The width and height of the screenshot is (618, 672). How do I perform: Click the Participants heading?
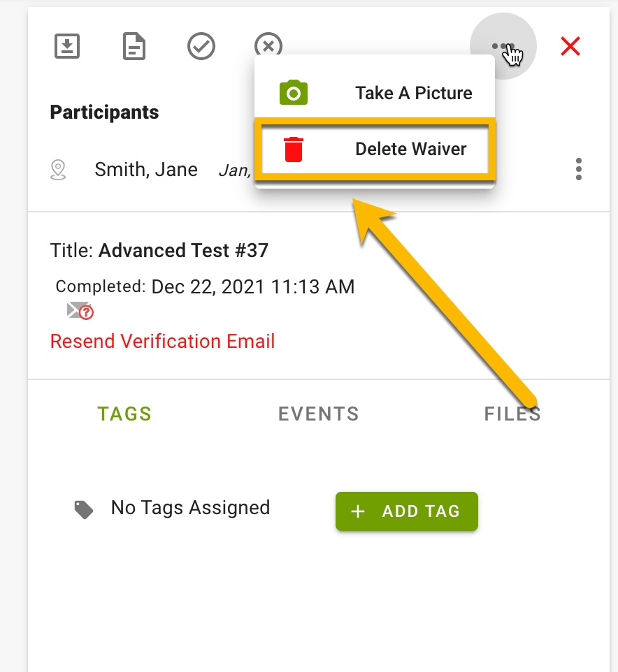[x=104, y=112]
